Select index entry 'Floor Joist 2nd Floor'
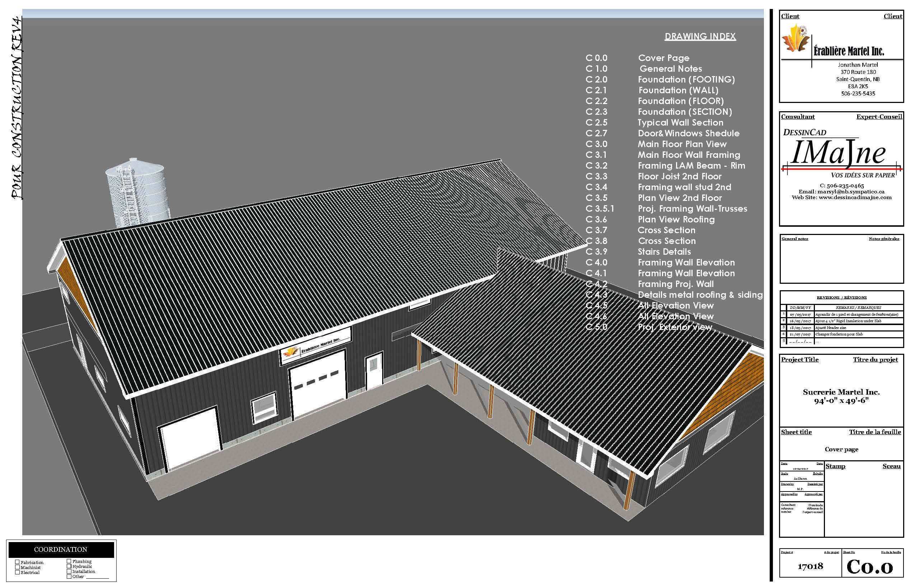This screenshot has width=915, height=588. 680,177
